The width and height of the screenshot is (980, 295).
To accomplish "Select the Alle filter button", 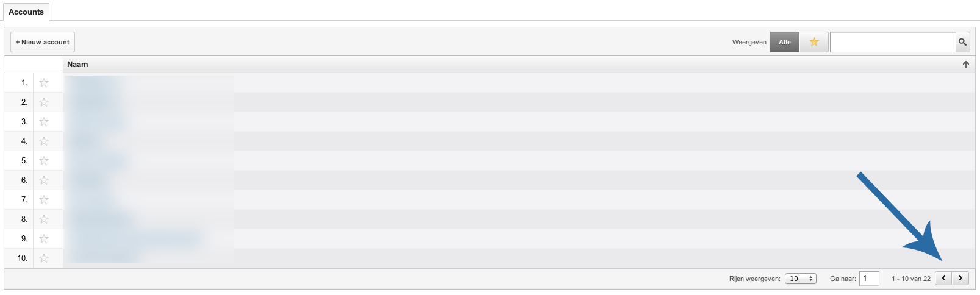I will pos(785,42).
